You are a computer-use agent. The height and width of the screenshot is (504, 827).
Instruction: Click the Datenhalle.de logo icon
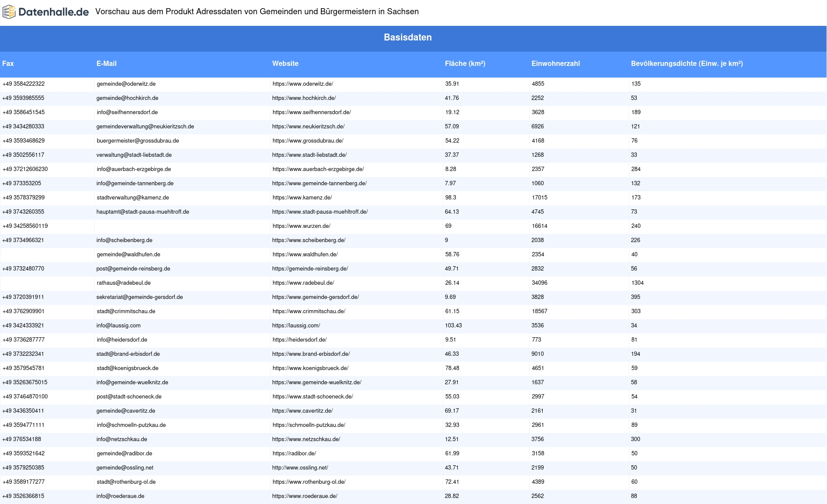pos(9,12)
